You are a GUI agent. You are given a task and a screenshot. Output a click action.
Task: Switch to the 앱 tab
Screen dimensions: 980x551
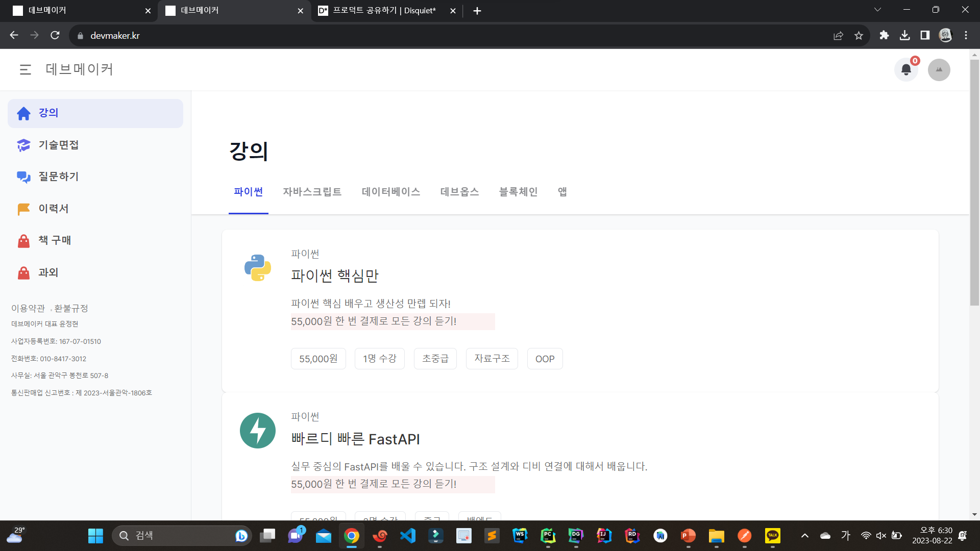coord(562,192)
